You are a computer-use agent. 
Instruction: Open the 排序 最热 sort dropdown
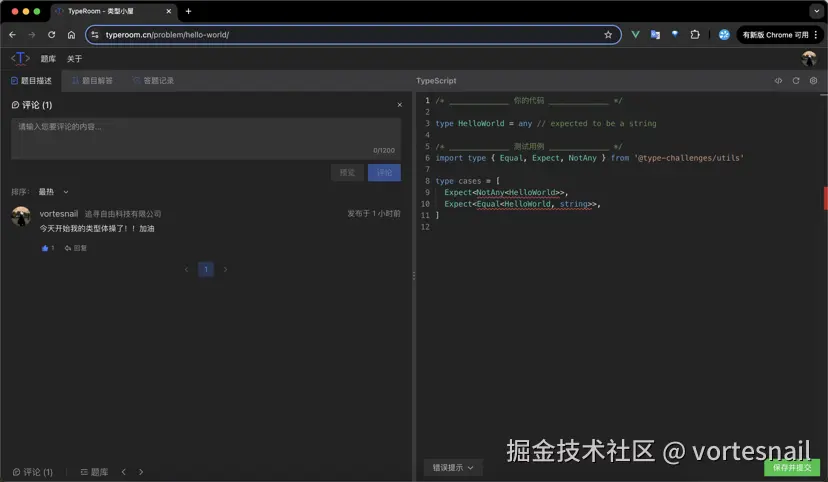tap(53, 192)
